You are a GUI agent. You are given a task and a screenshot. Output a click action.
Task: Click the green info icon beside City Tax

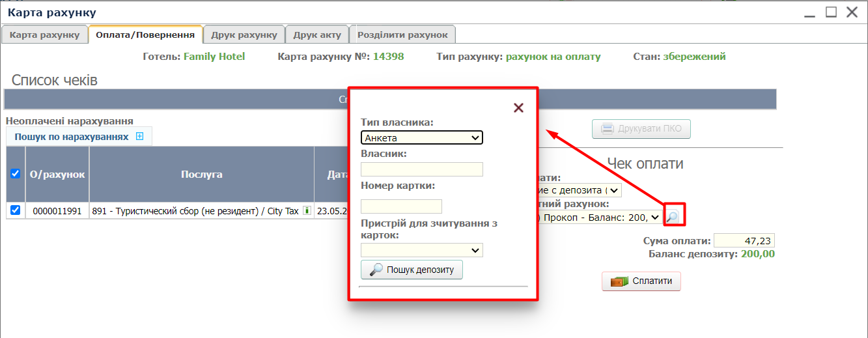click(306, 210)
